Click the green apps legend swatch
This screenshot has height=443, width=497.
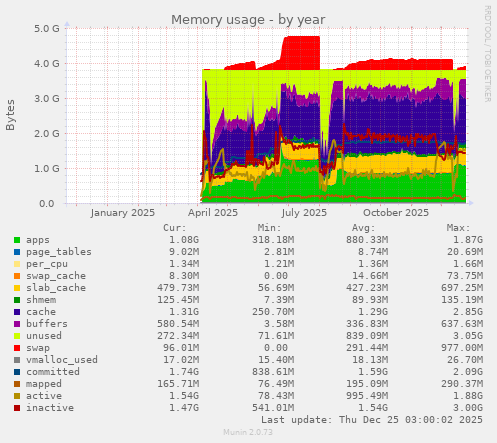coord(17,240)
